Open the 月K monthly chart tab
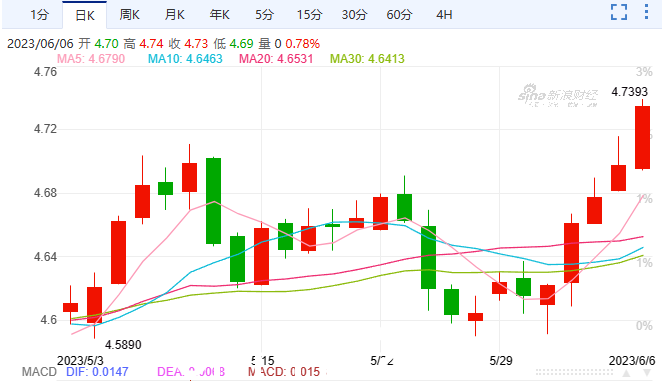The height and width of the screenshot is (381, 662). [x=174, y=15]
